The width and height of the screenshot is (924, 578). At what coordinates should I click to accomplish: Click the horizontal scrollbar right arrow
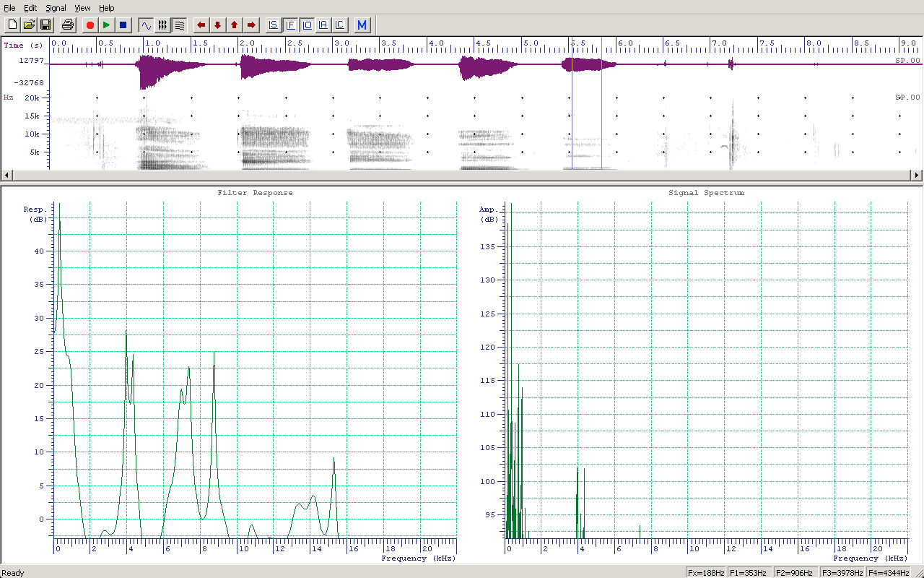918,175
